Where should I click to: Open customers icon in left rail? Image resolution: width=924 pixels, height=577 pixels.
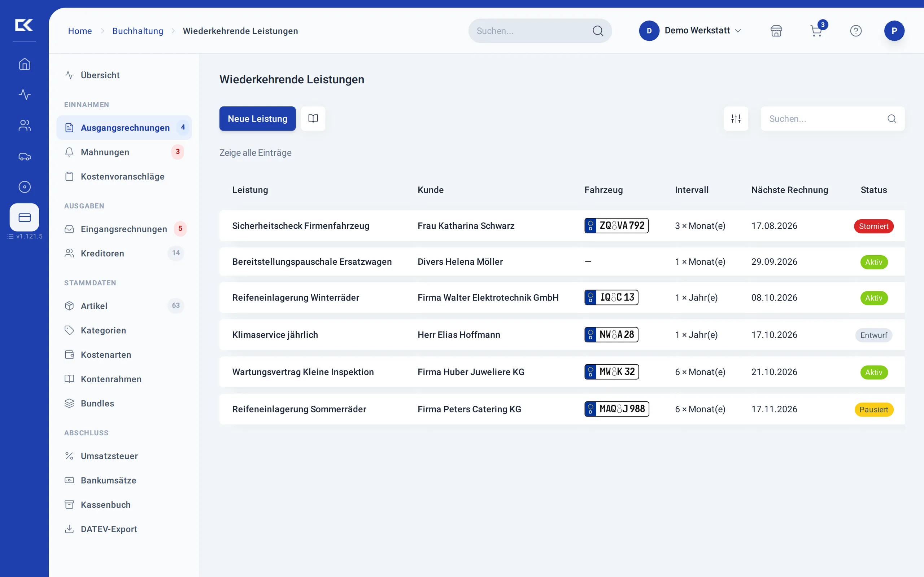coord(25,125)
